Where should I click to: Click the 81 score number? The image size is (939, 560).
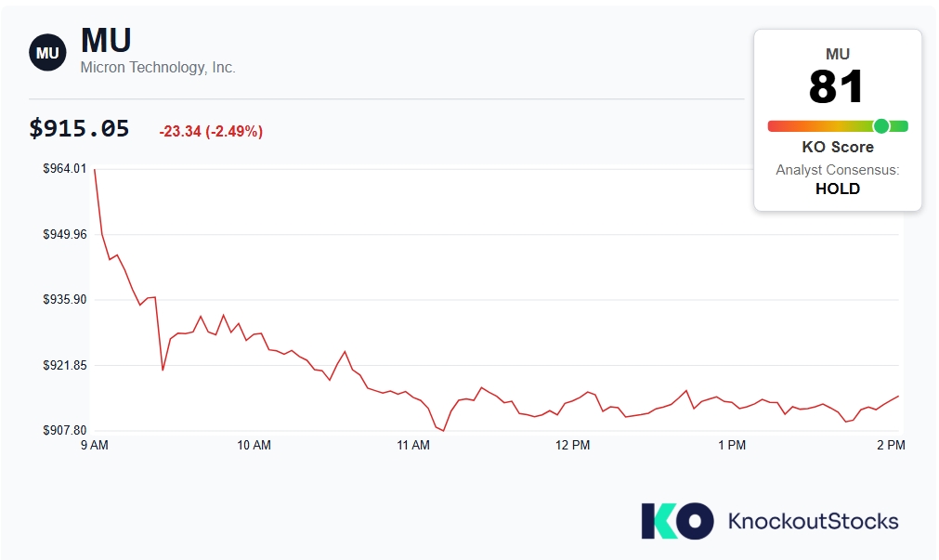[837, 86]
